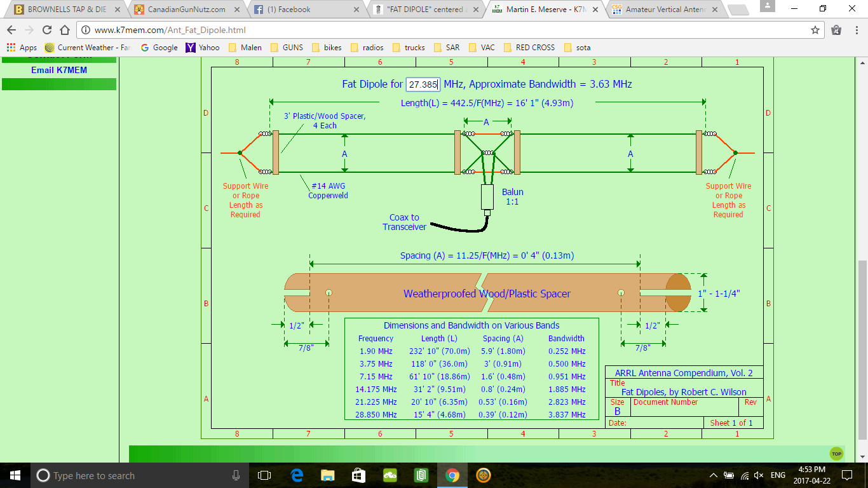
Task: Click the dipole frequency MHz input field
Action: pyautogui.click(x=423, y=85)
